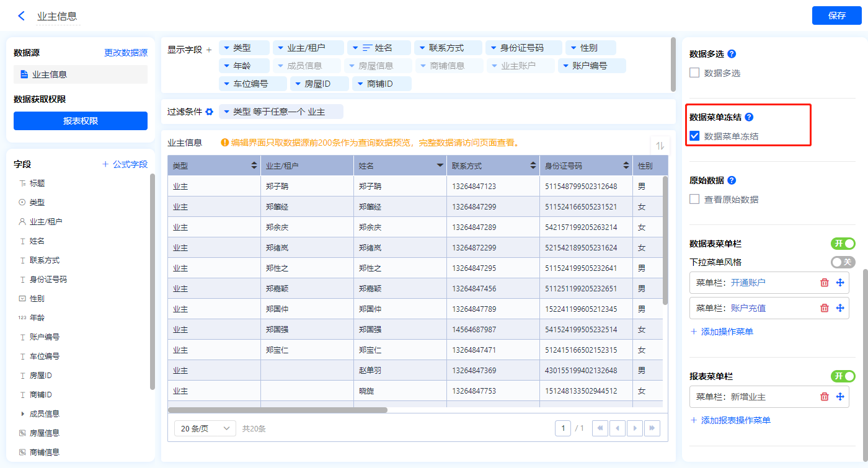Turn on the 下拉菜单风格 switch
Viewport: 868px width, 468px height.
pyautogui.click(x=843, y=262)
